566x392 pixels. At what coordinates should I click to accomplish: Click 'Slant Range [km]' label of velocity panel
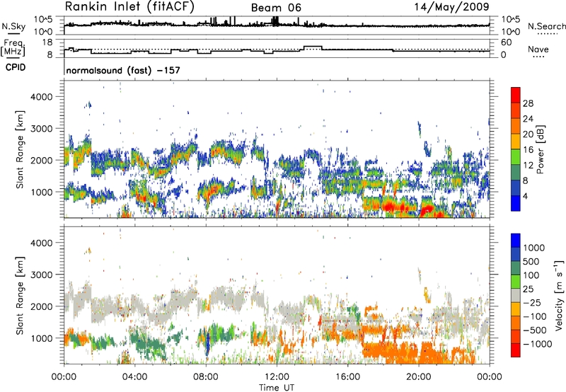tap(20, 295)
